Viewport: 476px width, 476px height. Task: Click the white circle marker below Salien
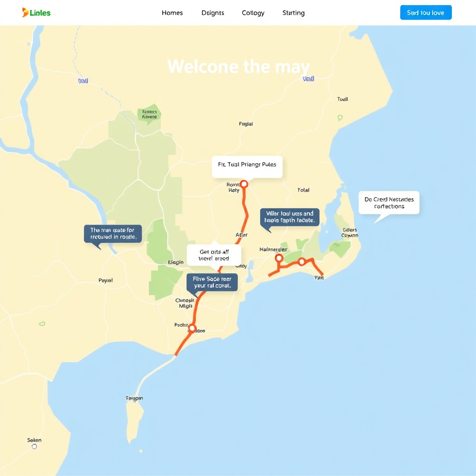34,446
